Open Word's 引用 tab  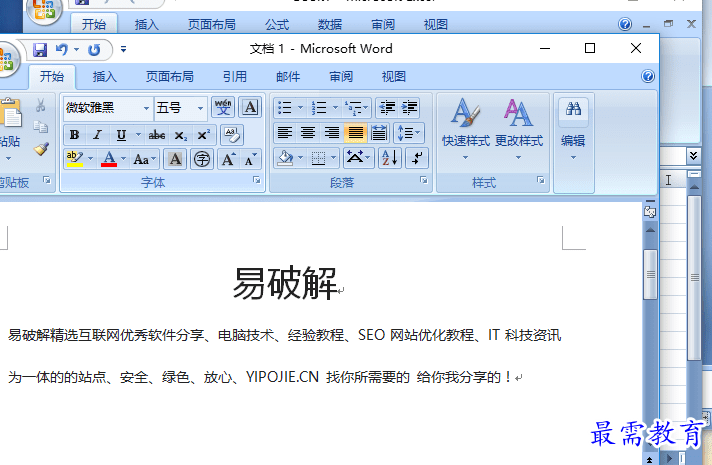(235, 77)
